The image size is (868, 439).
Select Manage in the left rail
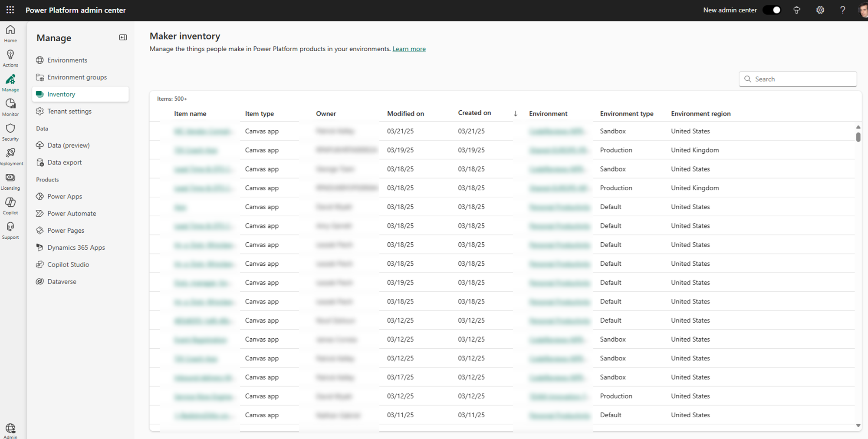coord(10,83)
